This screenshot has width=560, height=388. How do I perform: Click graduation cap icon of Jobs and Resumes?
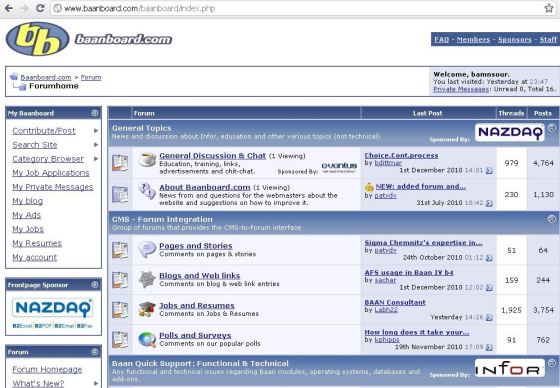tap(147, 309)
